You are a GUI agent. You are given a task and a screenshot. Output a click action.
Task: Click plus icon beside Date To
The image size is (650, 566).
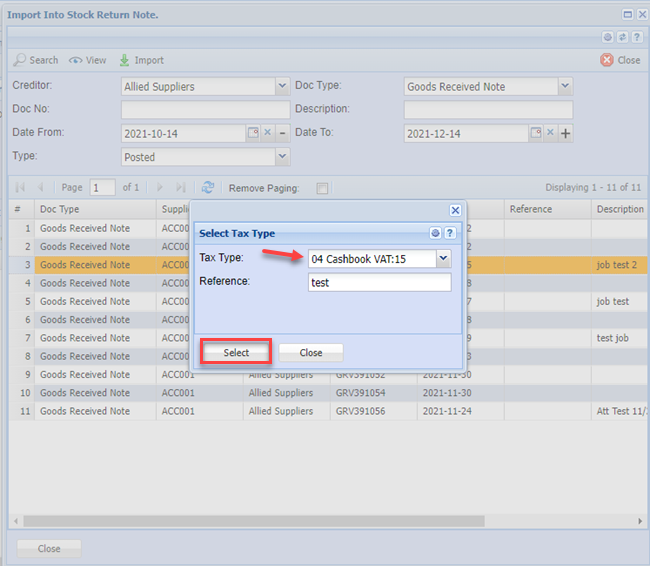coord(565,133)
